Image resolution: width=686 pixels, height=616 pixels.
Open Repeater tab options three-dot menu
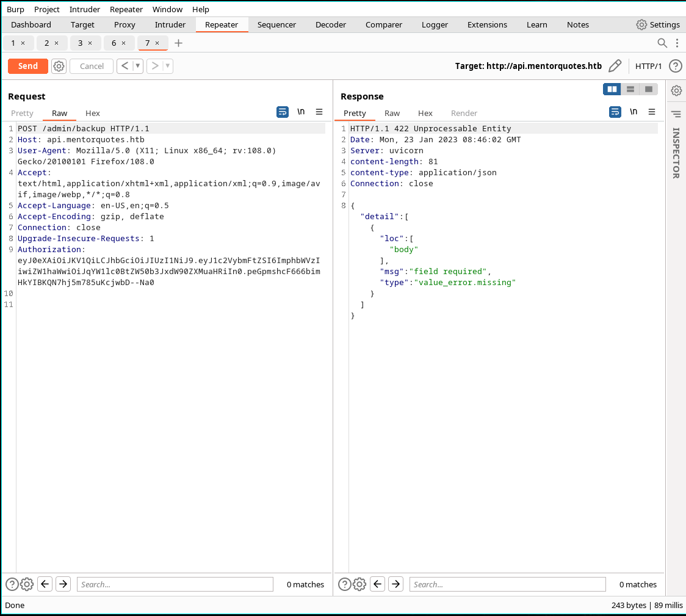coord(677,43)
